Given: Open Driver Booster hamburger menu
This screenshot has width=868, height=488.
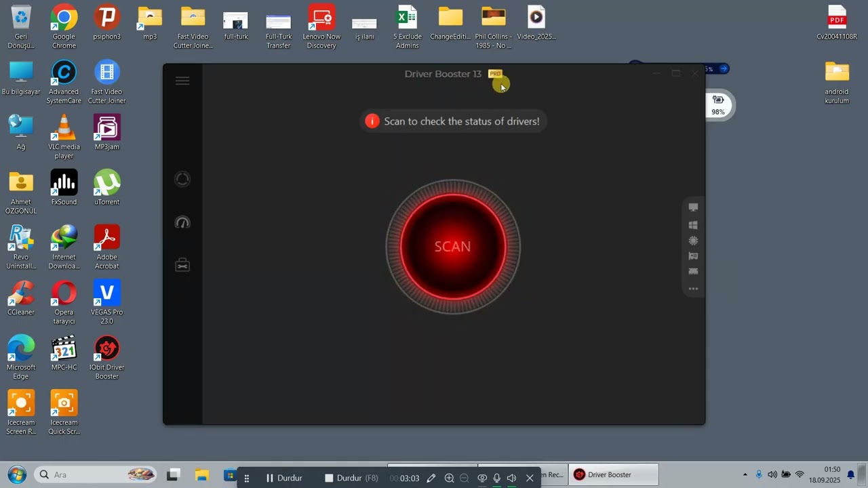Looking at the screenshot, I should tap(182, 81).
